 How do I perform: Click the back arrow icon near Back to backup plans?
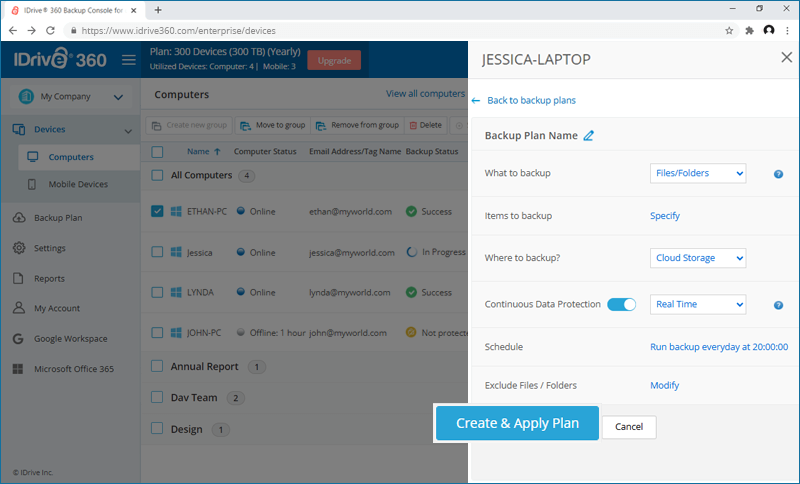pyautogui.click(x=476, y=100)
